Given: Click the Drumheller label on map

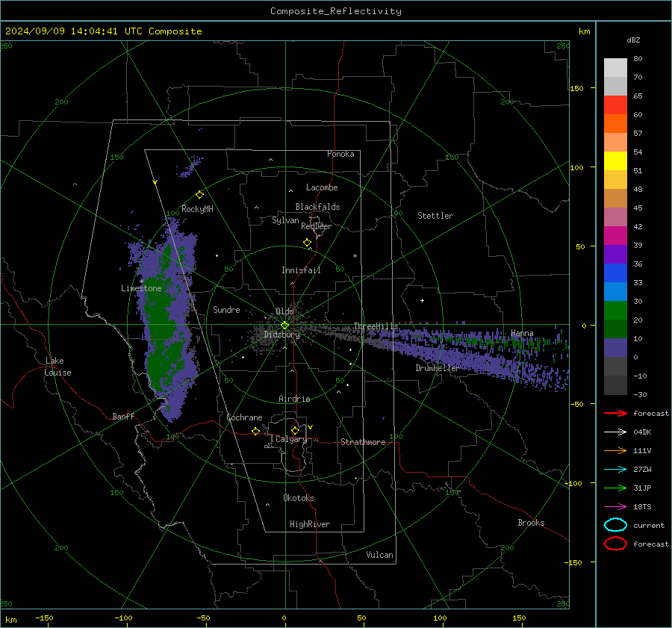Looking at the screenshot, I should tap(437, 368).
